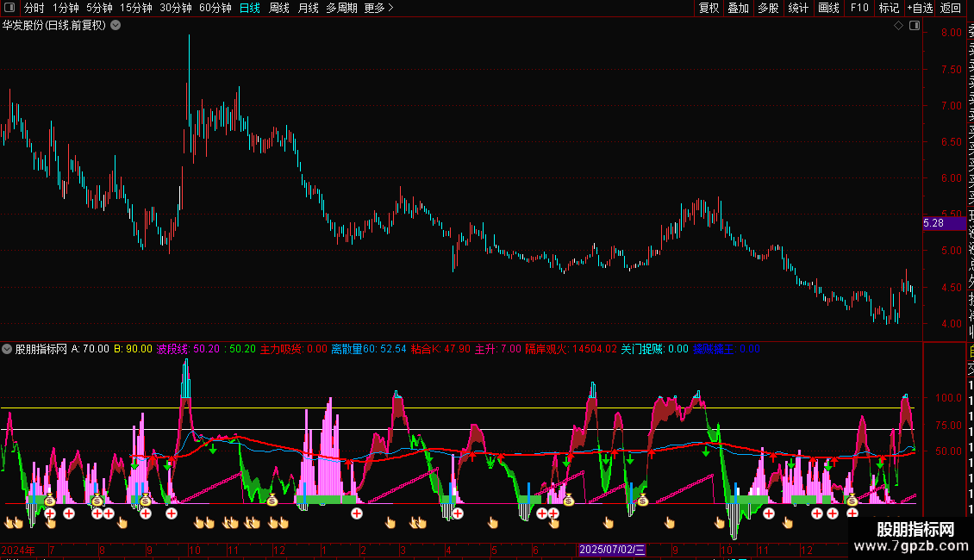Click the hand pointer marker near May 2025
The height and width of the screenshot is (560, 974).
pyautogui.click(x=492, y=523)
